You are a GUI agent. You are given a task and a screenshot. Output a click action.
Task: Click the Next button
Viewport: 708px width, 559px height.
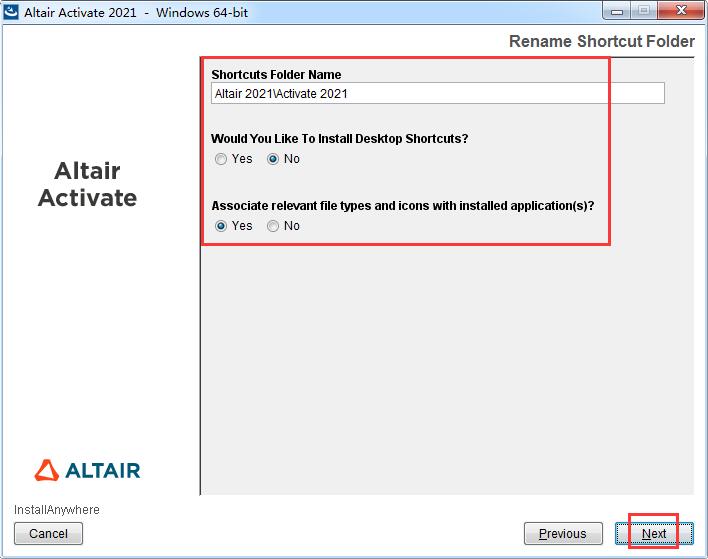pos(654,534)
